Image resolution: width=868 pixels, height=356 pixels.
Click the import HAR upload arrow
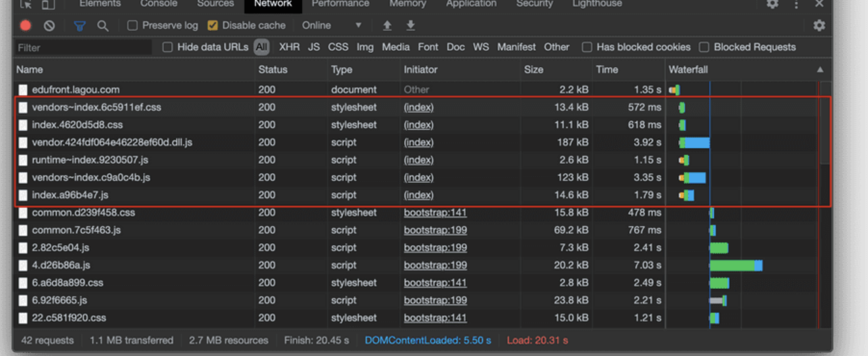click(x=387, y=25)
